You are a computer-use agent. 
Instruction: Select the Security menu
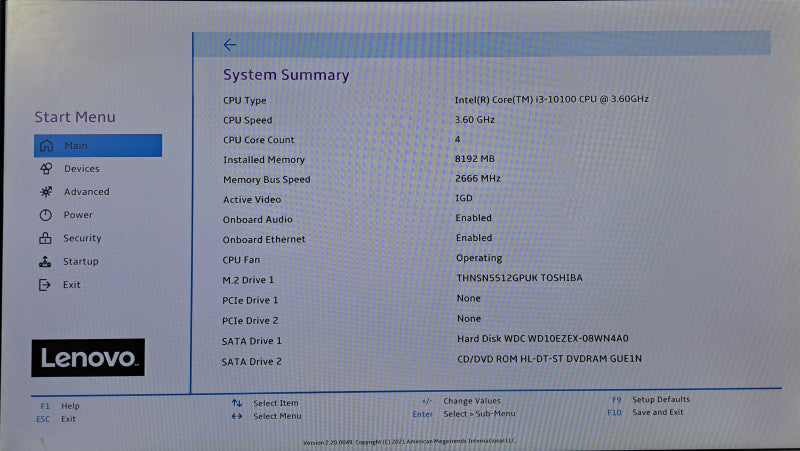[x=82, y=238]
